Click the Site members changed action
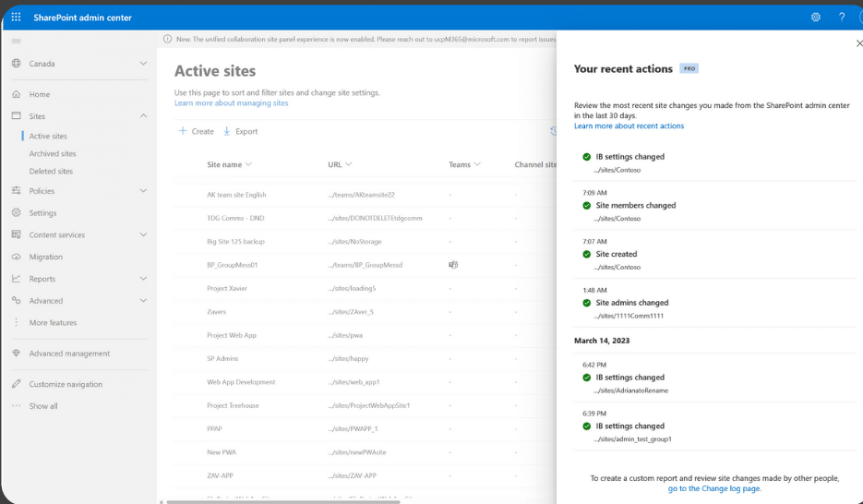The width and height of the screenshot is (863, 504). (636, 205)
